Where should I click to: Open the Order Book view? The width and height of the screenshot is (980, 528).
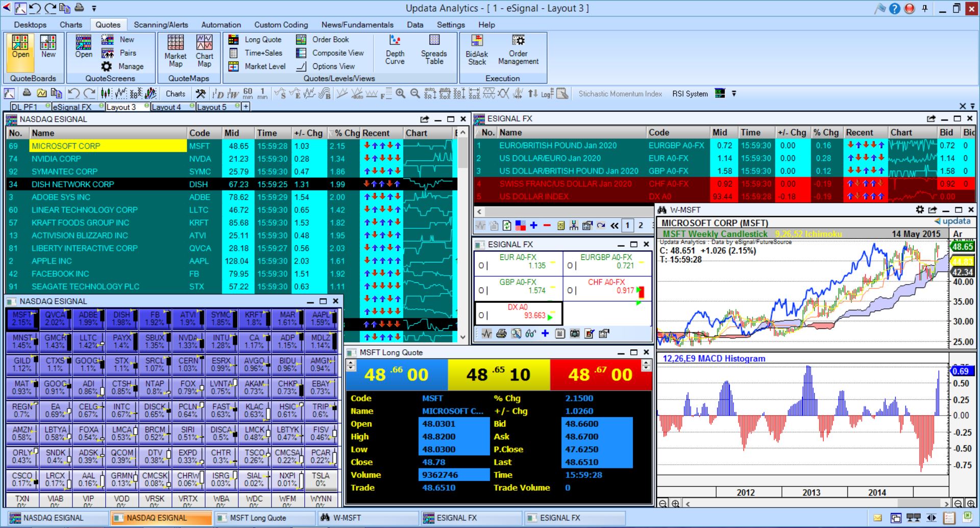click(x=323, y=39)
